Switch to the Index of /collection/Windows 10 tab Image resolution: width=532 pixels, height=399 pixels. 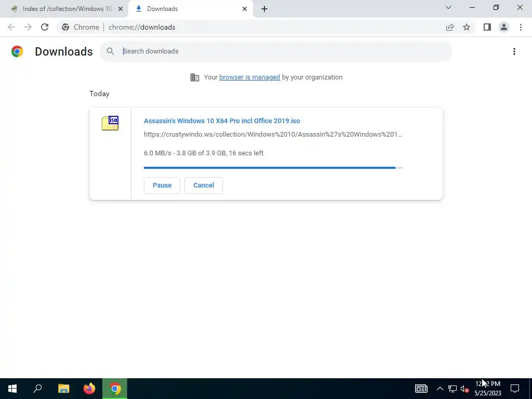point(64,9)
